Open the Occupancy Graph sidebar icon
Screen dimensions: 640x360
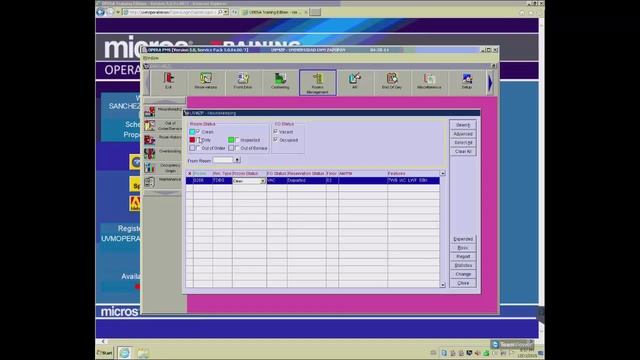coord(150,168)
